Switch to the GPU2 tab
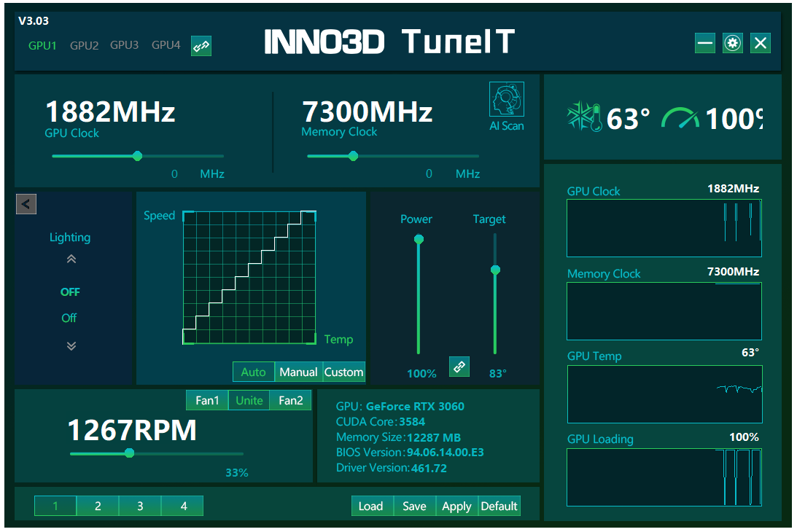 coord(84,46)
